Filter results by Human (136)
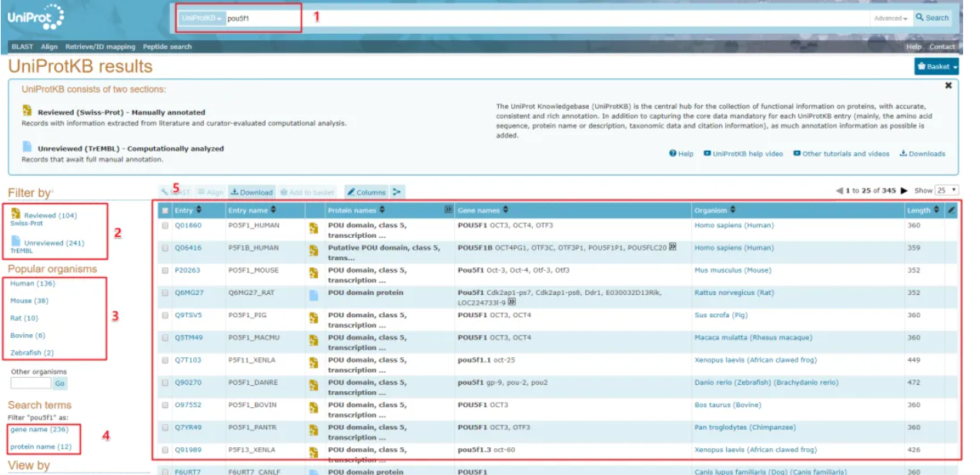The height and width of the screenshot is (475, 980). click(x=33, y=284)
